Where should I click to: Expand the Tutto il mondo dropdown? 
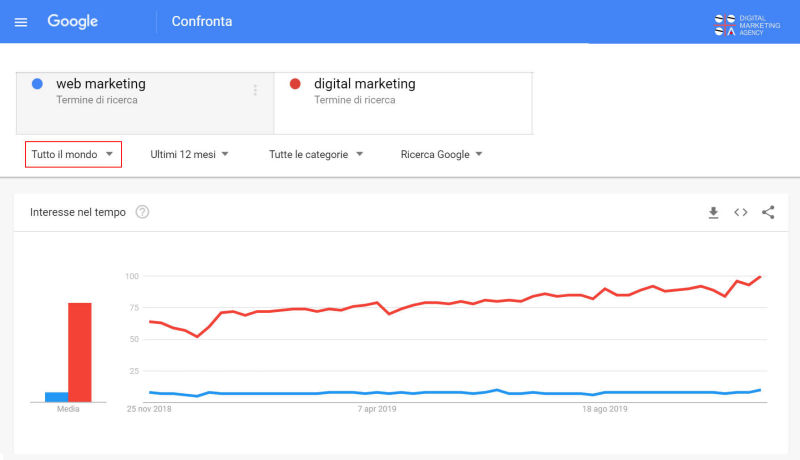pos(73,154)
